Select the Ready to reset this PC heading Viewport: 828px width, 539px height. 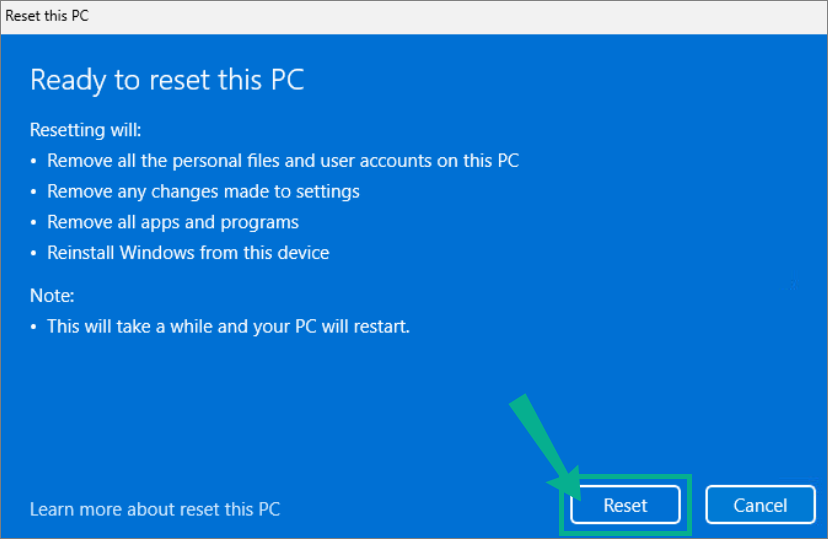tap(167, 80)
